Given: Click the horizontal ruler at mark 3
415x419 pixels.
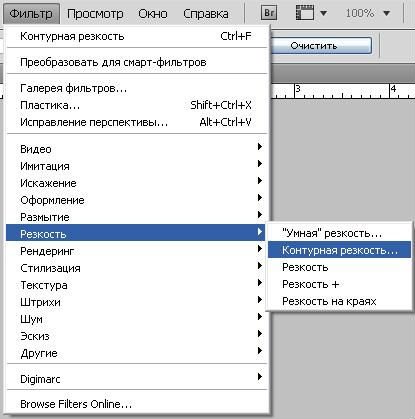Looking at the screenshot, I should (x=296, y=91).
